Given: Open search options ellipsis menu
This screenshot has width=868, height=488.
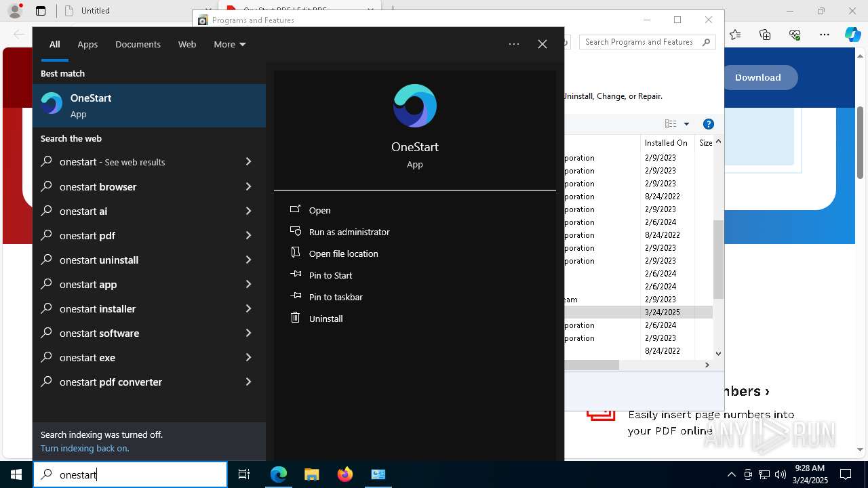Looking at the screenshot, I should click(x=514, y=44).
